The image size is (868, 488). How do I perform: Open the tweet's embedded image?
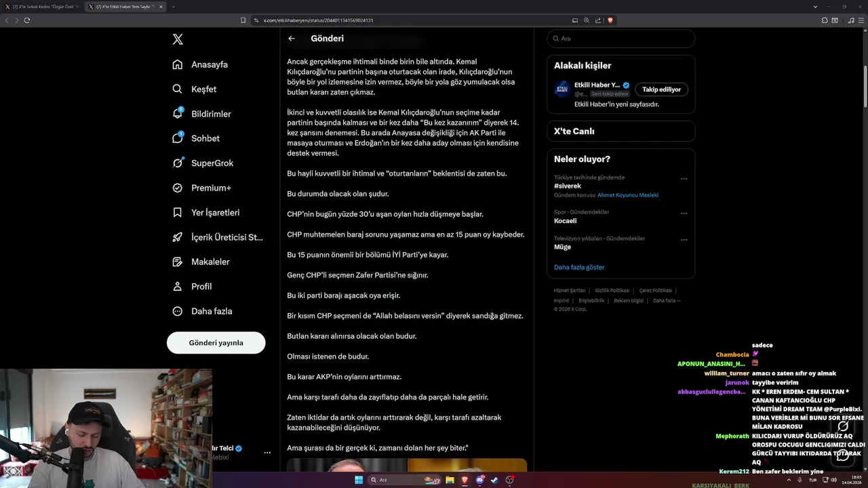click(x=407, y=465)
